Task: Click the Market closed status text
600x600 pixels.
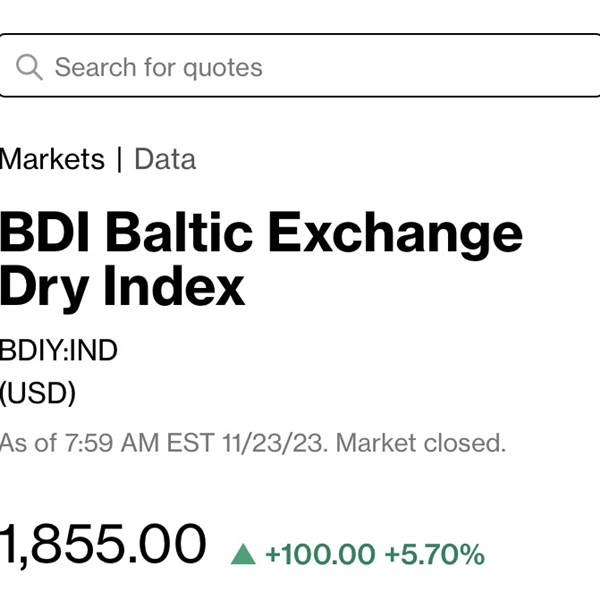Action: pyautogui.click(x=421, y=443)
